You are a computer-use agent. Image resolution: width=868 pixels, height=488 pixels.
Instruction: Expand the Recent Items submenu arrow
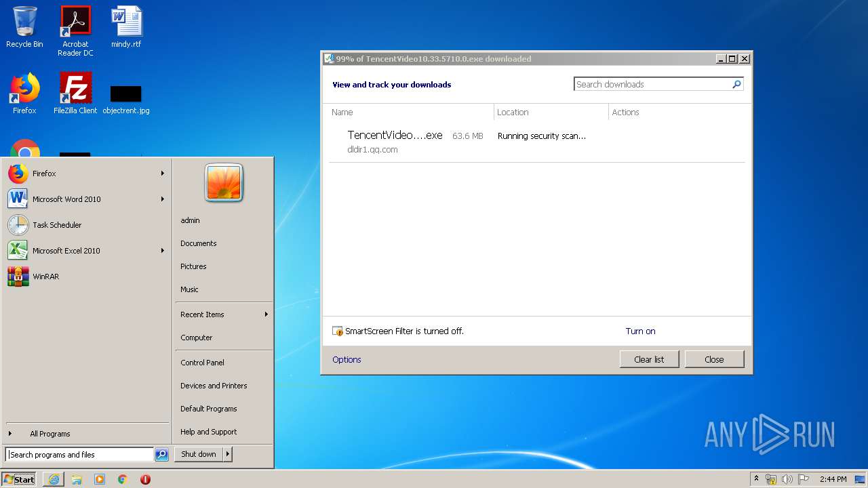click(x=267, y=314)
